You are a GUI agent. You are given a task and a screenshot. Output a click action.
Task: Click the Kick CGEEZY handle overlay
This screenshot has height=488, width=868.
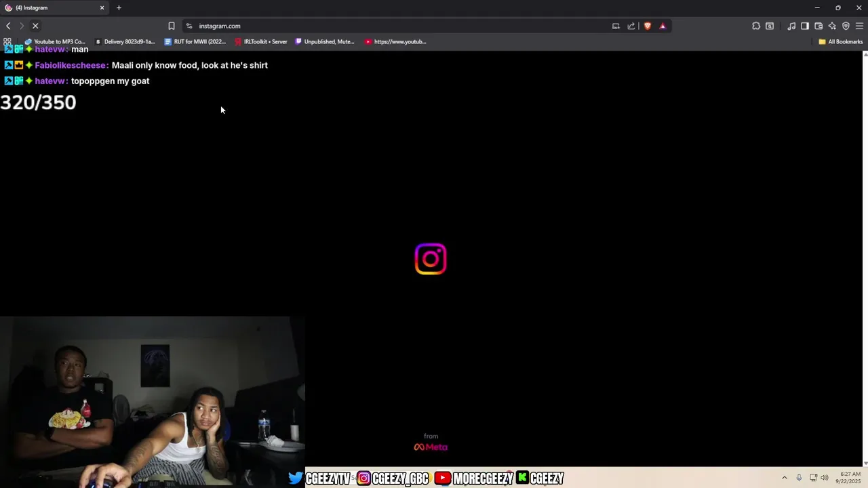[540, 479]
